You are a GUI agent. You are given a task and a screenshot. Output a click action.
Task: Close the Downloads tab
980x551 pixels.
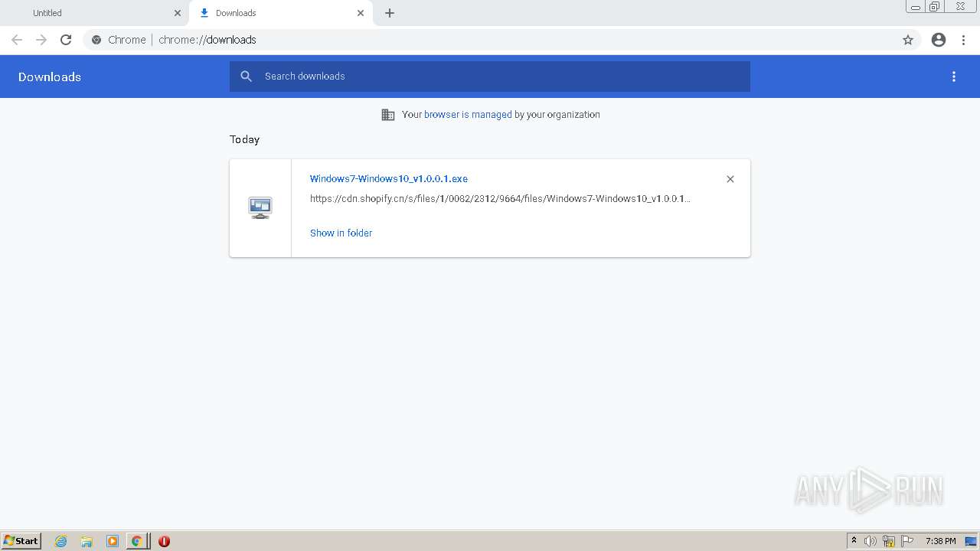361,13
